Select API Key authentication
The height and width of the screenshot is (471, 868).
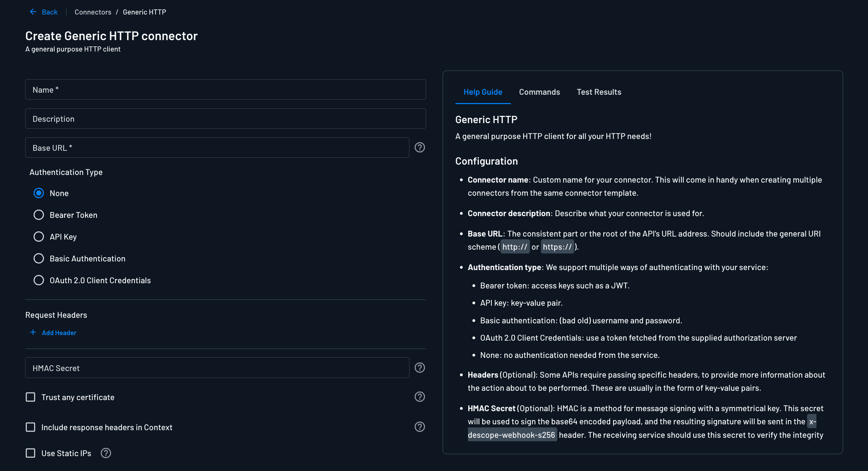pyautogui.click(x=38, y=237)
